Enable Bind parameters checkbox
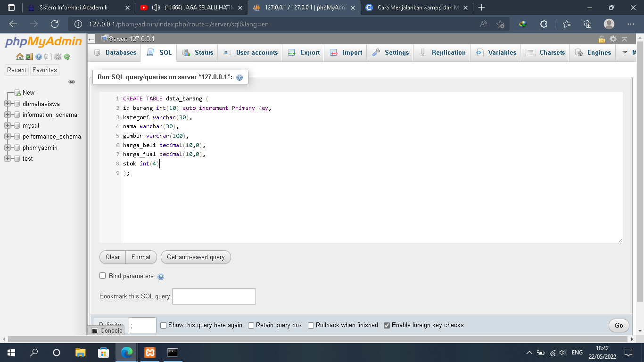644x362 pixels. tap(103, 276)
